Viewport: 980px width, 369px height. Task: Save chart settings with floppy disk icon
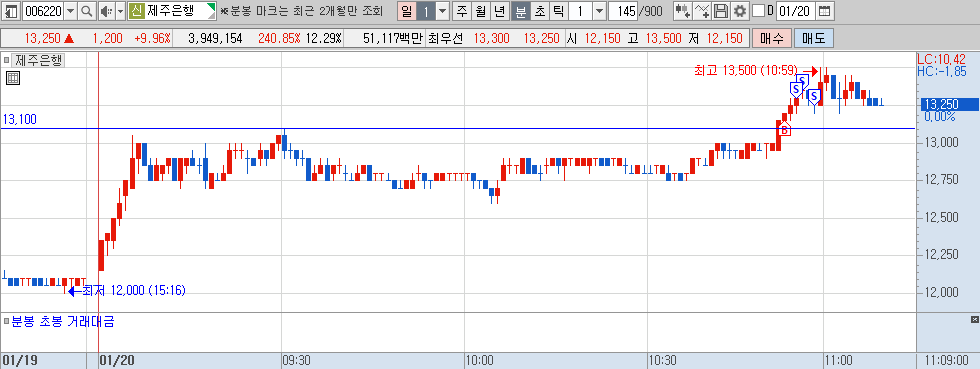[721, 11]
